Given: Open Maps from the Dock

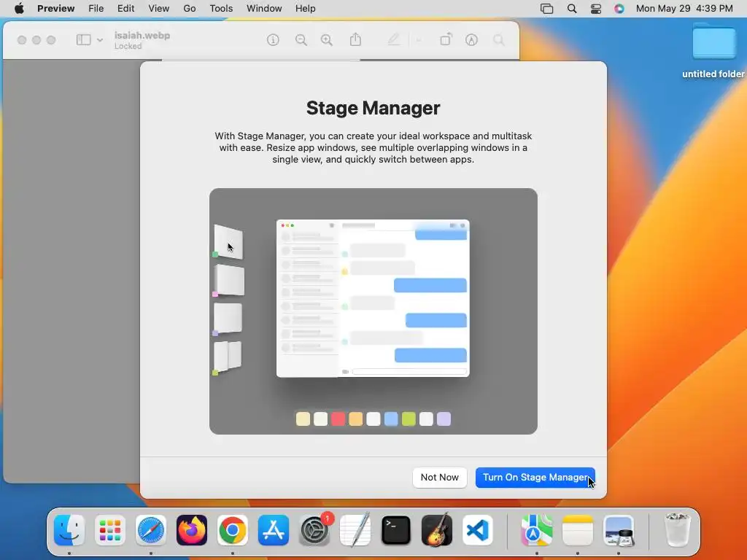Looking at the screenshot, I should tap(537, 530).
